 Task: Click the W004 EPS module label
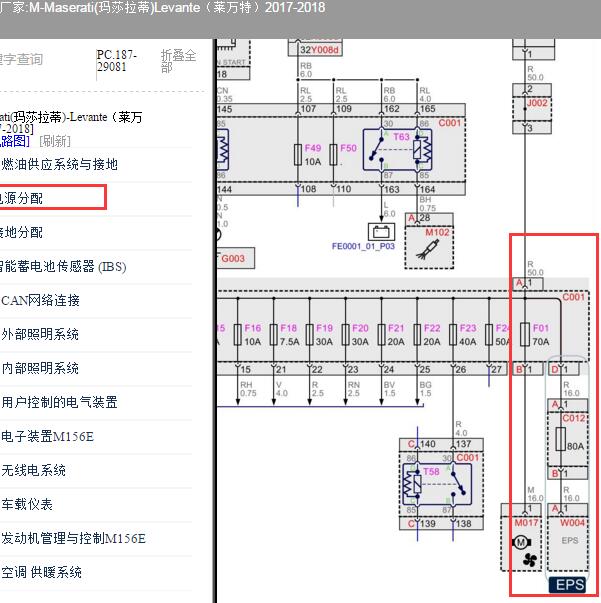tap(572, 523)
